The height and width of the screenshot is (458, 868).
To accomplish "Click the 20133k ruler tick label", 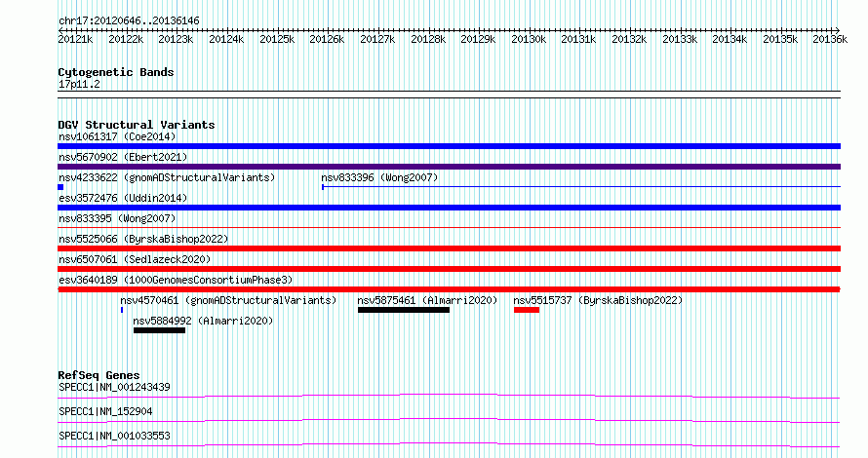I will pyautogui.click(x=679, y=39).
